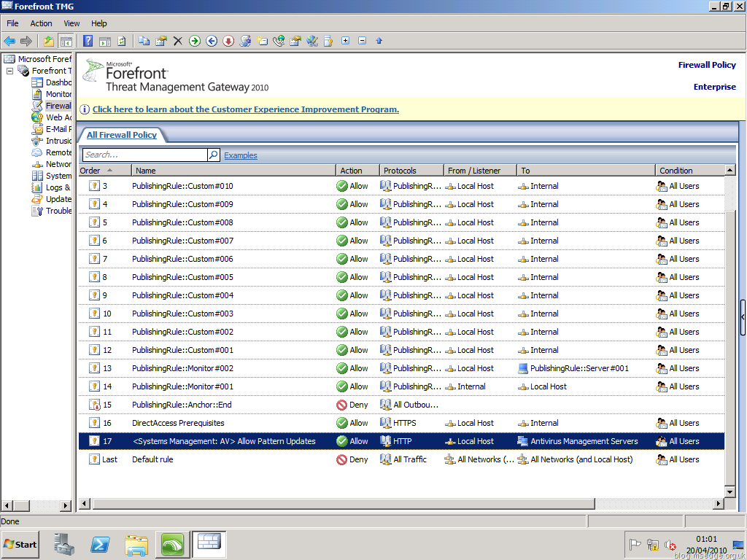Open the File menu
Image resolution: width=747 pixels, height=560 pixels.
coord(12,23)
